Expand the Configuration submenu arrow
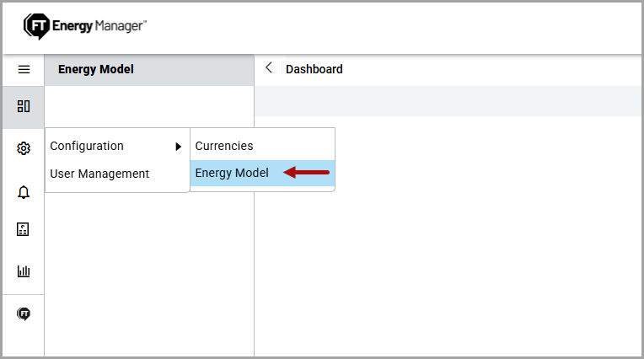Viewport: 644px width, 359px height. click(x=178, y=147)
